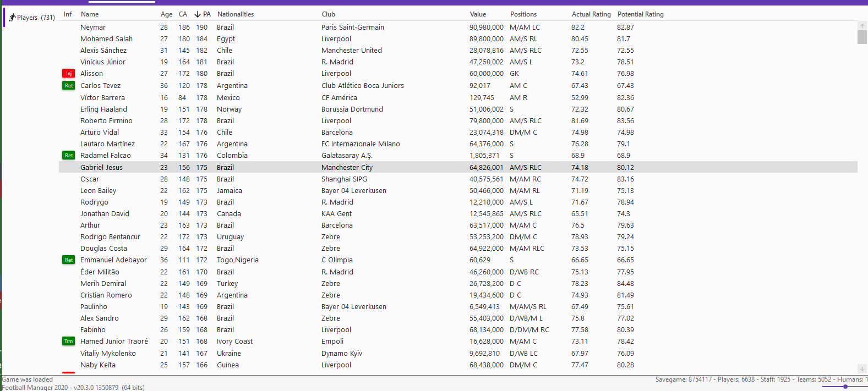
Task: Click the Manchester United club cell
Action: pyautogui.click(x=352, y=51)
